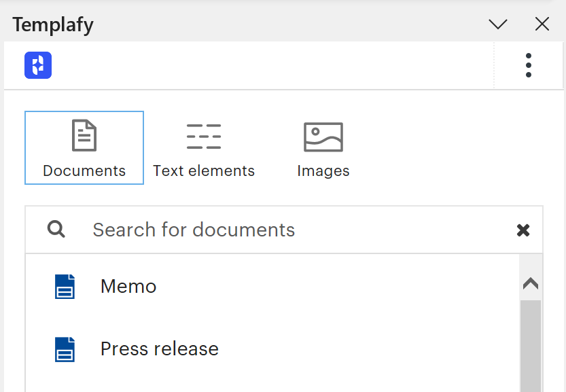566x392 pixels.
Task: Click the document list scrollbar thumb
Action: [531, 346]
